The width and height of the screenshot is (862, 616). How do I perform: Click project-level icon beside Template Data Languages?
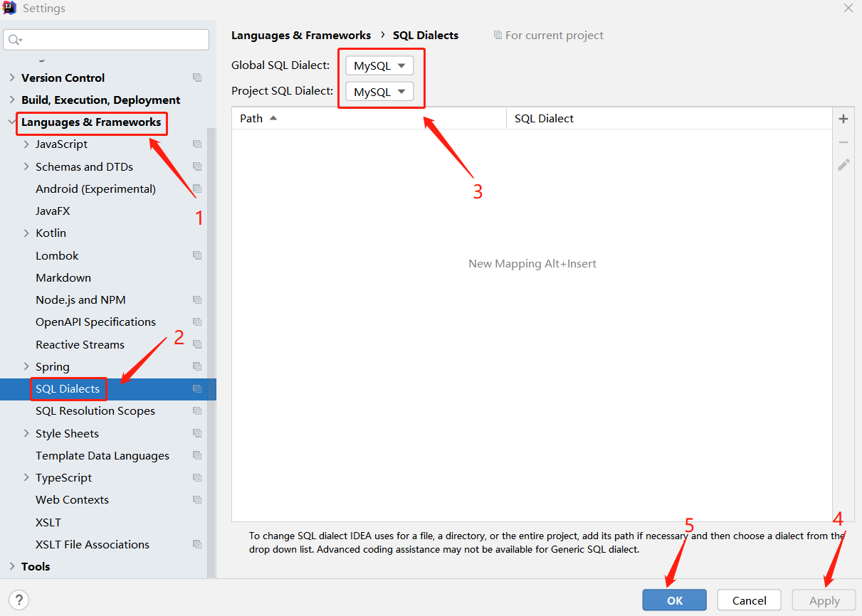[x=197, y=456]
